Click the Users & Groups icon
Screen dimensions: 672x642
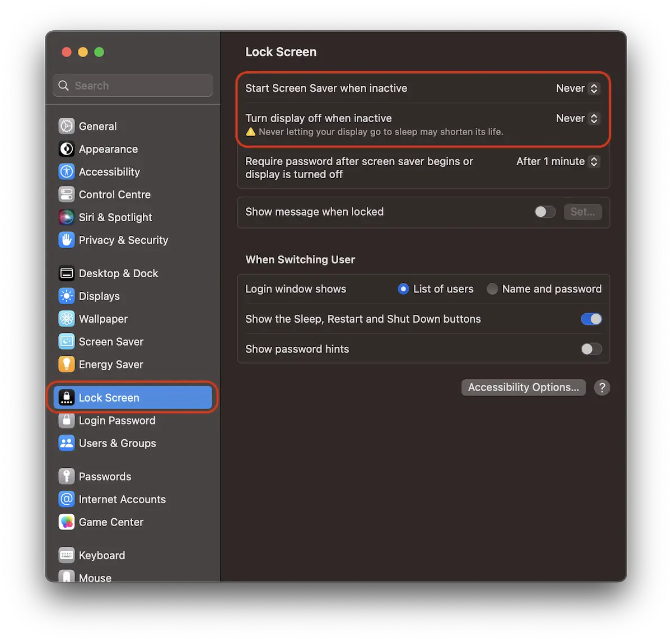(67, 443)
